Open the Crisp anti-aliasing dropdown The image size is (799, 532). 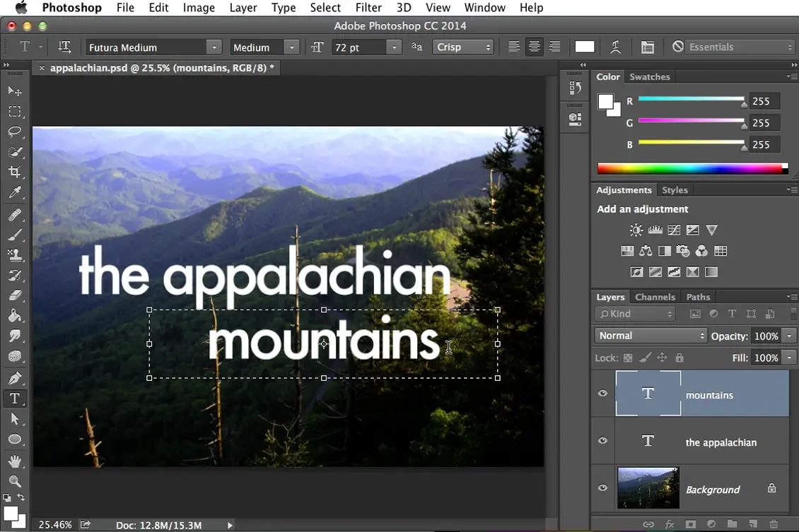click(463, 47)
